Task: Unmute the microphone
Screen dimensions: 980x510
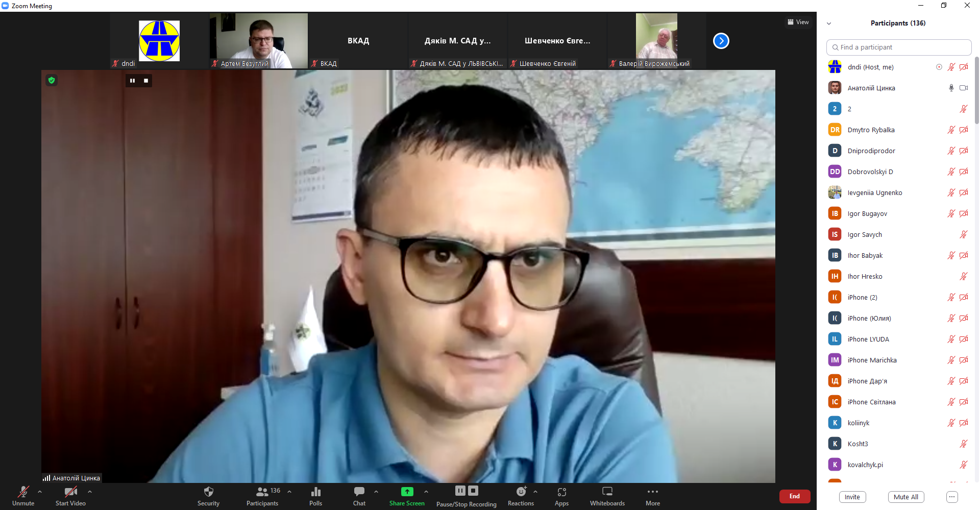Action: pos(23,495)
